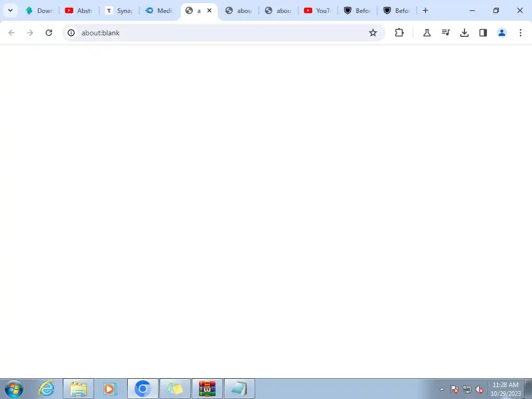
Task: Open a new tab with plus button
Action: (x=425, y=10)
